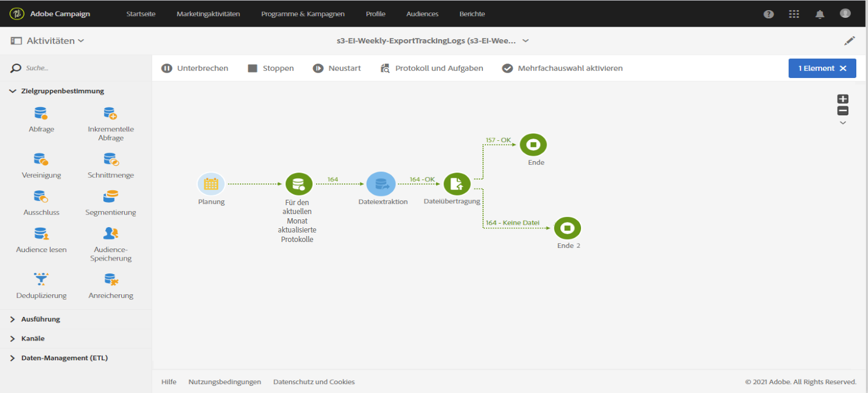Click the Ende 2 end node
Screen dimensions: 868x393
[x=567, y=228]
